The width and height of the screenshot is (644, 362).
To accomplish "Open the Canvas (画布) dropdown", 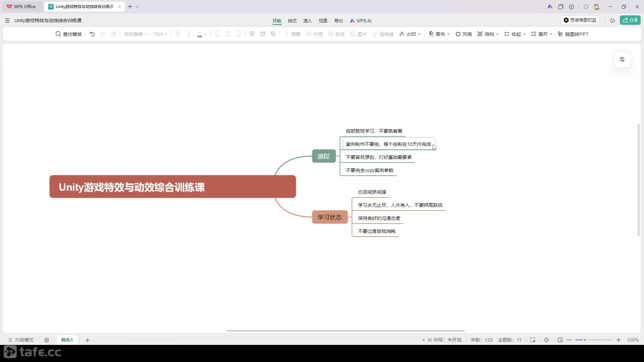I will pyautogui.click(x=439, y=34).
